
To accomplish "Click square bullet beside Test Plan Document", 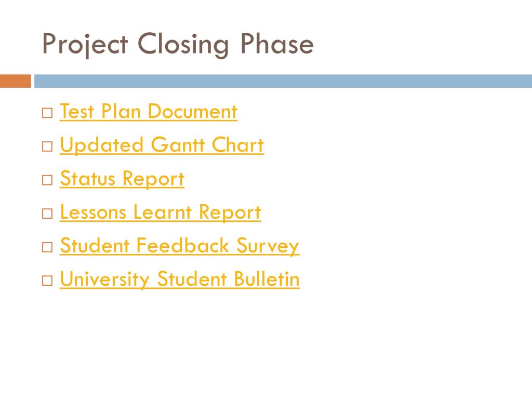I will click(x=47, y=113).
